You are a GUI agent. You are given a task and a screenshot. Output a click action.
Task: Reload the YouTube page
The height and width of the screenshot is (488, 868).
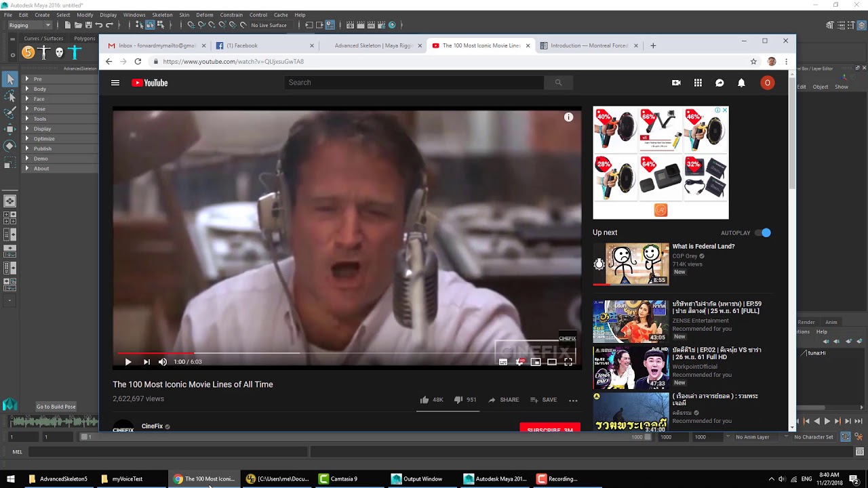[x=138, y=62]
